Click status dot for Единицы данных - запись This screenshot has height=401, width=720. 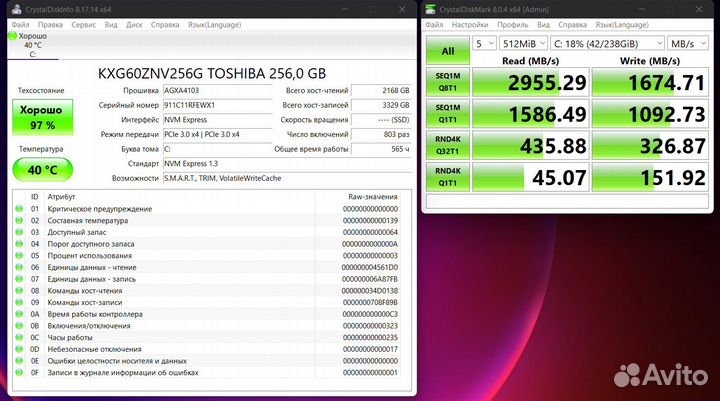click(19, 279)
